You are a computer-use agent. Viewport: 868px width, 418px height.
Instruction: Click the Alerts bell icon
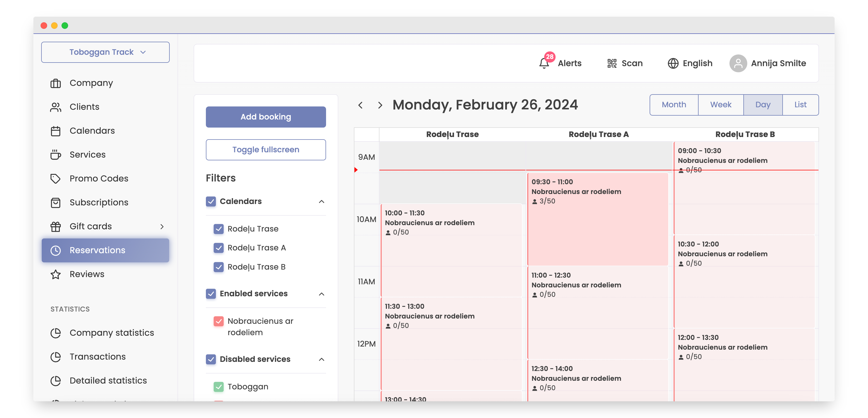tap(544, 63)
